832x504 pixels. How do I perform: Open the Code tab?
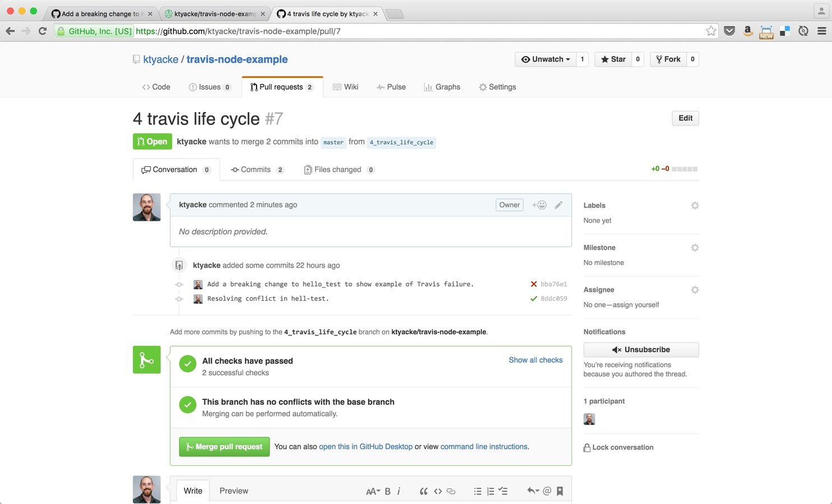[x=156, y=87]
